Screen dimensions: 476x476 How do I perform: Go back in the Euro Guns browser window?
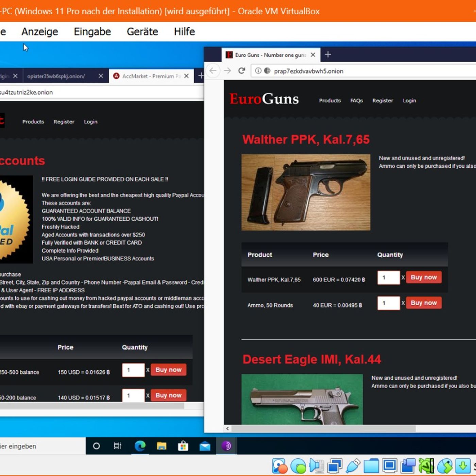click(213, 71)
